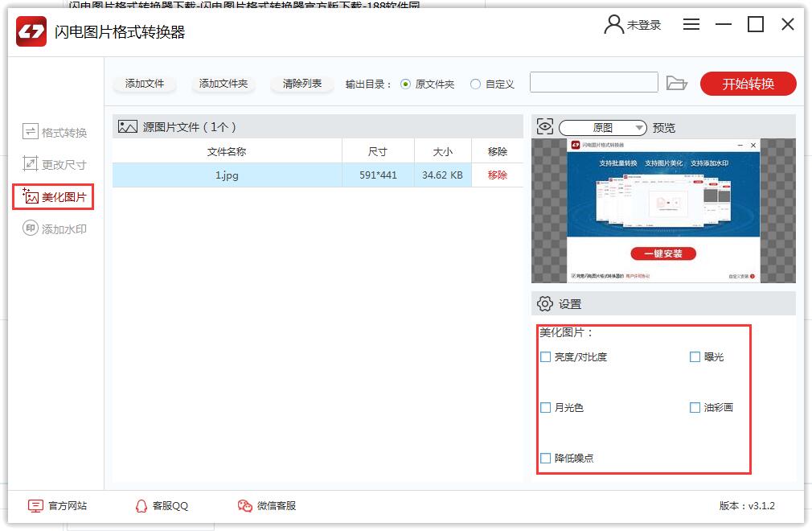Open the hamburger menu in title bar
This screenshot has height=531, width=812.
(691, 25)
